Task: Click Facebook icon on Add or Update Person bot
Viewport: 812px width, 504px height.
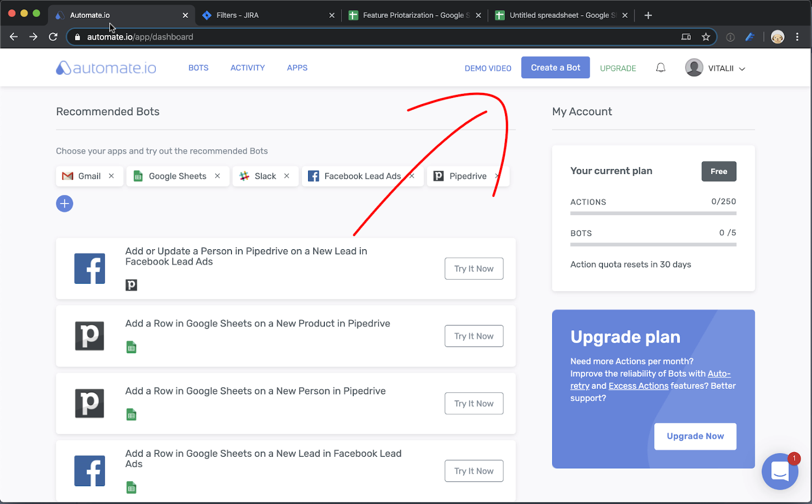Action: coord(90,268)
